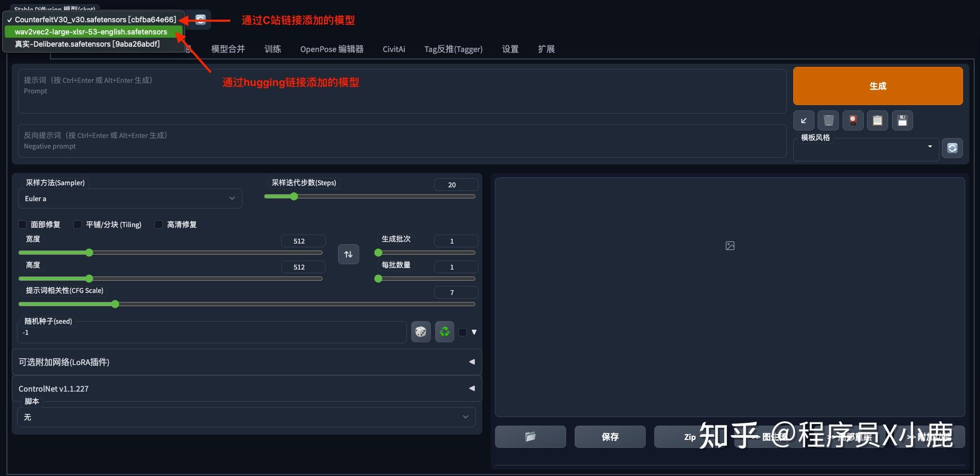
Task: Click the Steps number field showing 20
Action: (456, 185)
